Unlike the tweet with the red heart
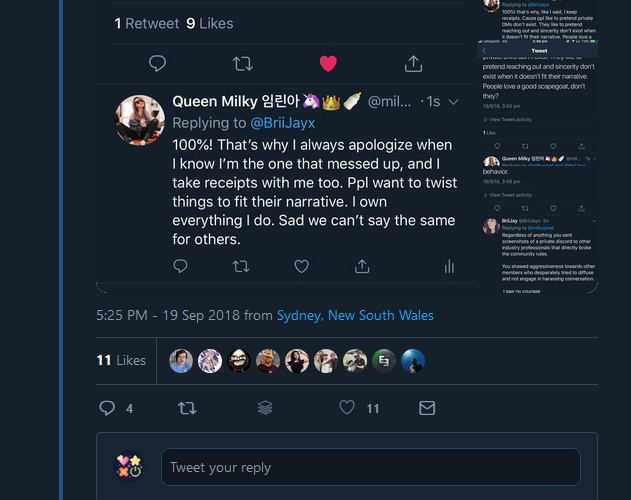The width and height of the screenshot is (631, 500). click(x=328, y=63)
